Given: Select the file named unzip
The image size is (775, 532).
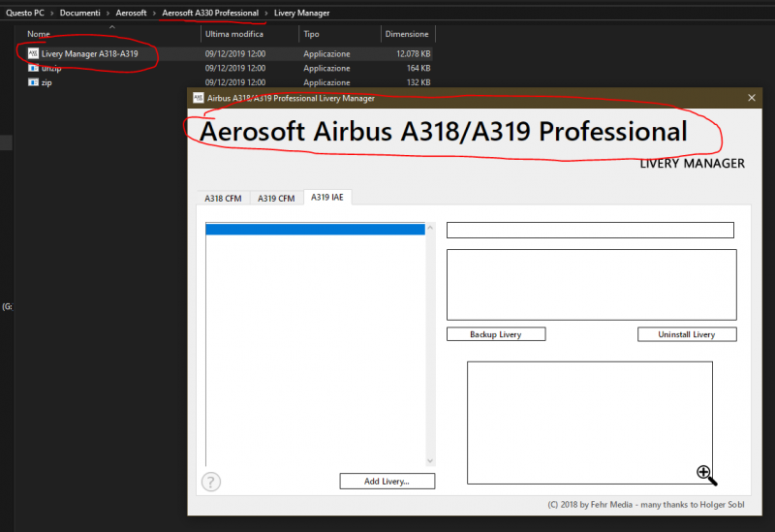Looking at the screenshot, I should click(x=51, y=68).
